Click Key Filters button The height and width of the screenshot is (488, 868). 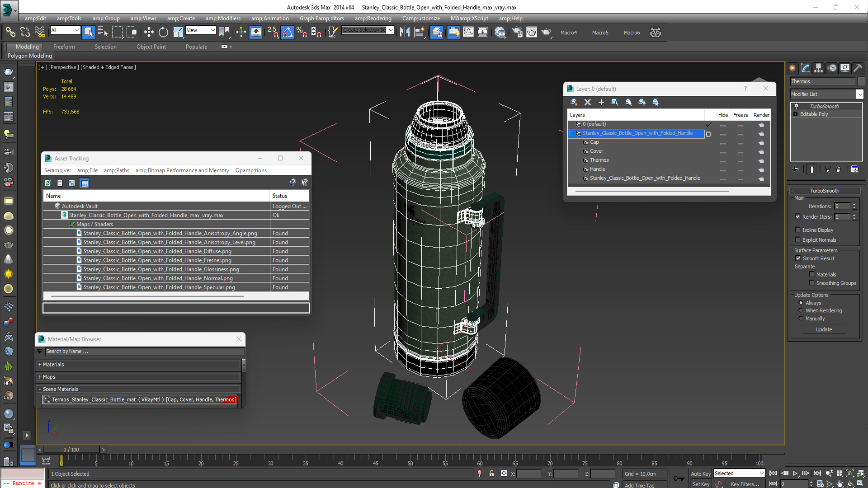[745, 484]
